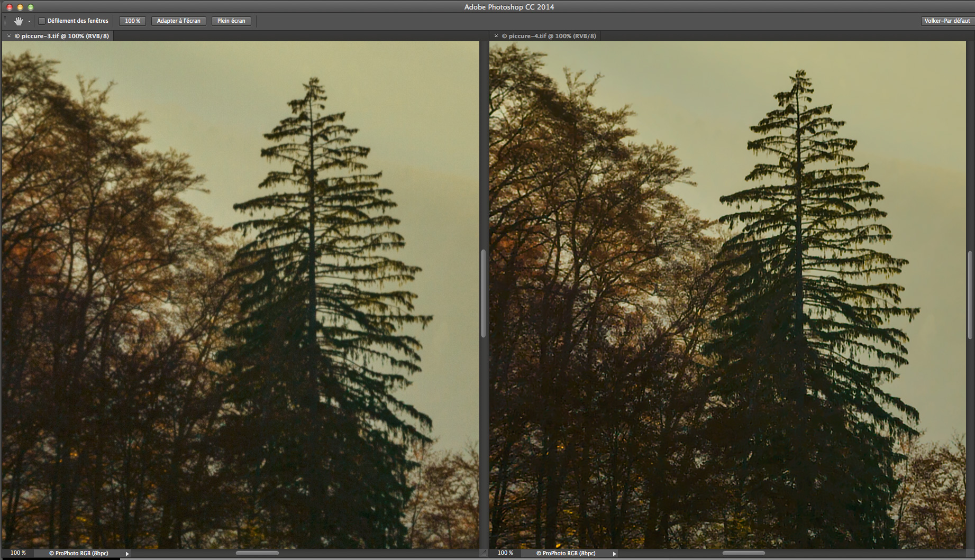Click right document's ProPhoto RGB status text

click(x=566, y=553)
